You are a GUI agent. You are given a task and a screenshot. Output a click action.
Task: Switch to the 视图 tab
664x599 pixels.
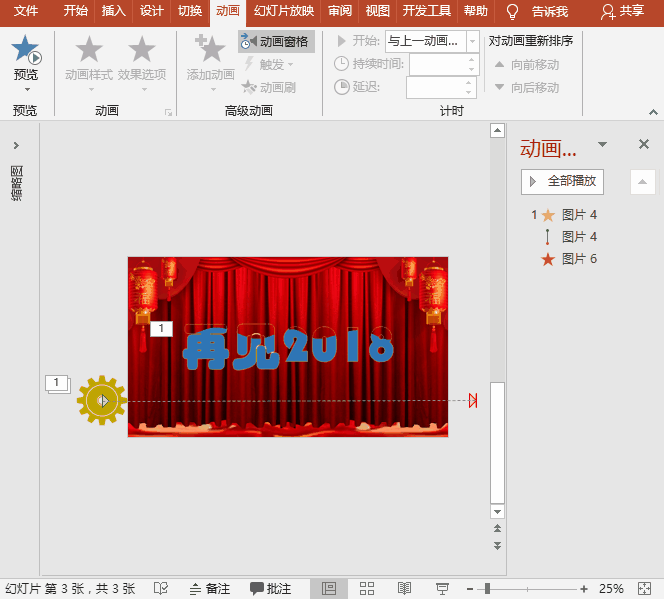click(x=377, y=11)
